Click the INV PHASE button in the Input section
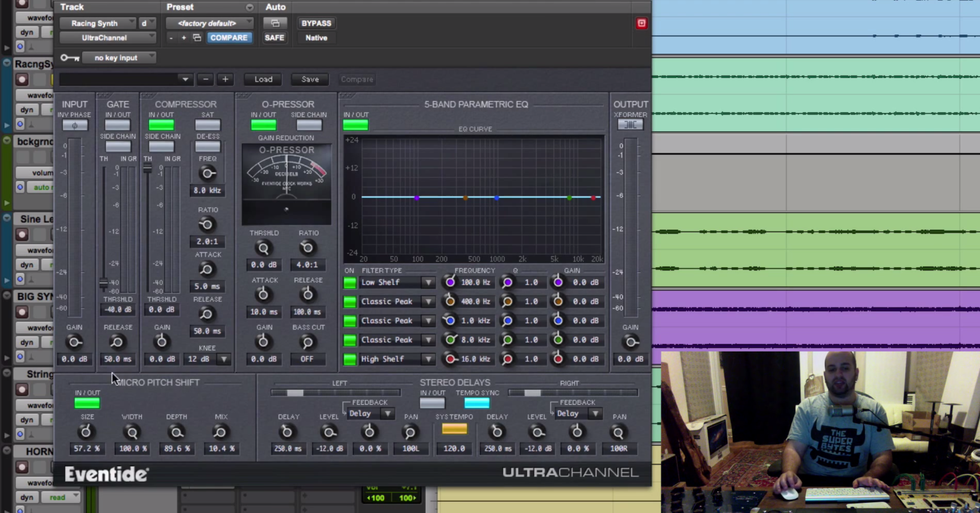 (75, 125)
